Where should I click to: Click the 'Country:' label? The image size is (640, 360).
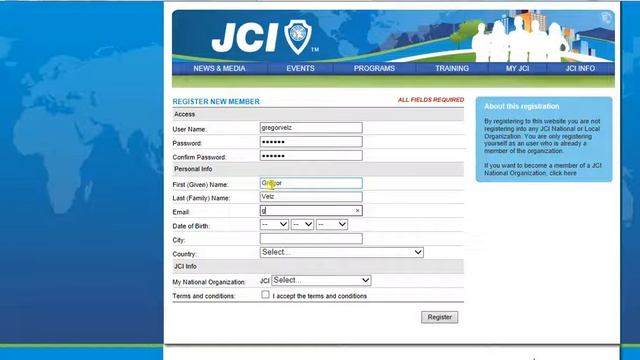tap(184, 254)
